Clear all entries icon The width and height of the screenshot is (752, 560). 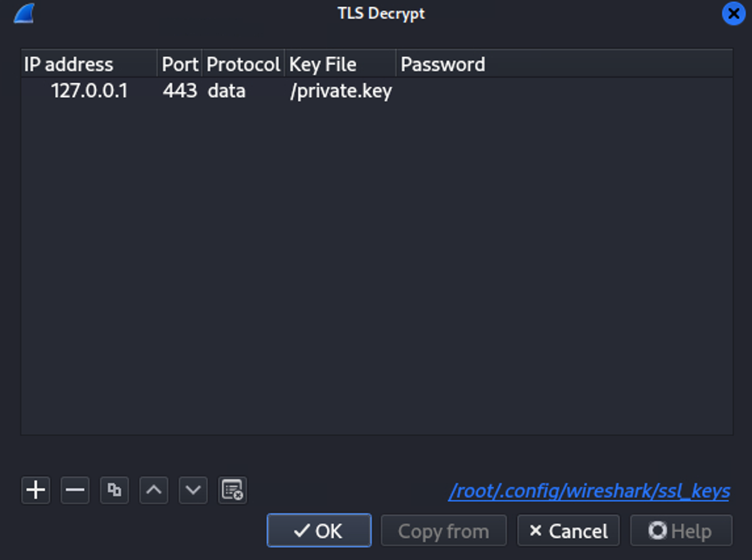pos(232,490)
